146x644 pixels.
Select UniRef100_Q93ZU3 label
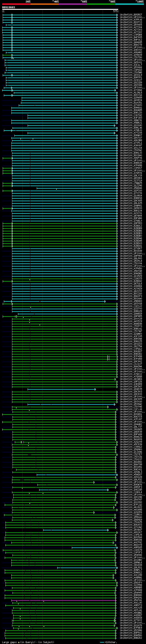pyautogui.click(x=131, y=344)
